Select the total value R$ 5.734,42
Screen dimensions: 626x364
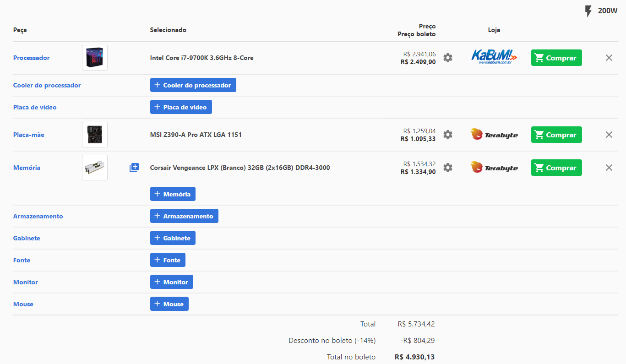(x=416, y=324)
